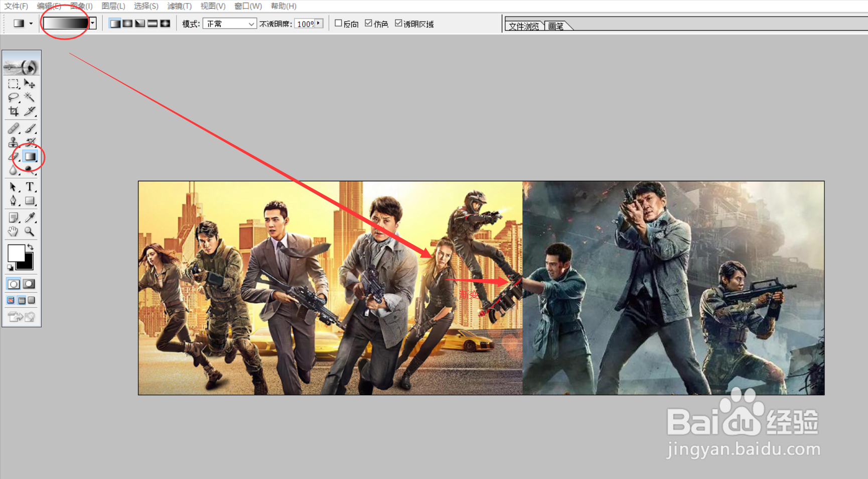
Task: Select the Crop tool
Action: (x=14, y=111)
